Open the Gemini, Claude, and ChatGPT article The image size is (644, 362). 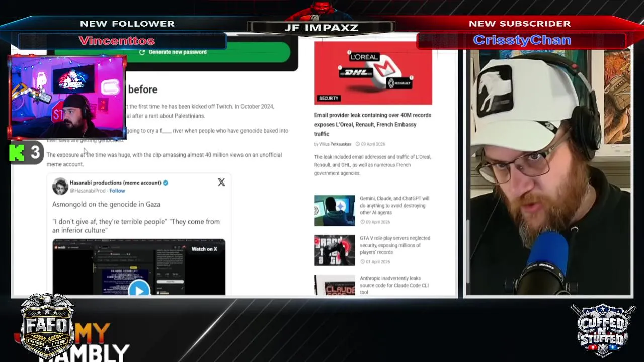394,205
